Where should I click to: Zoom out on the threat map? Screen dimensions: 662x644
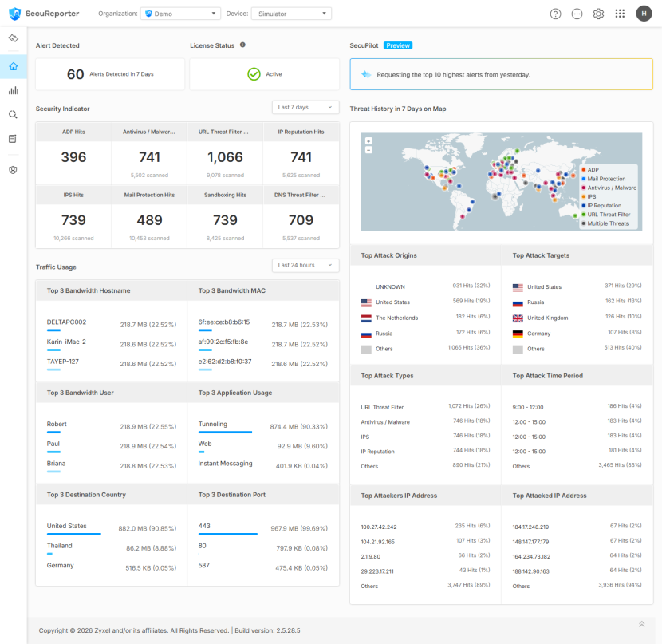click(x=368, y=150)
